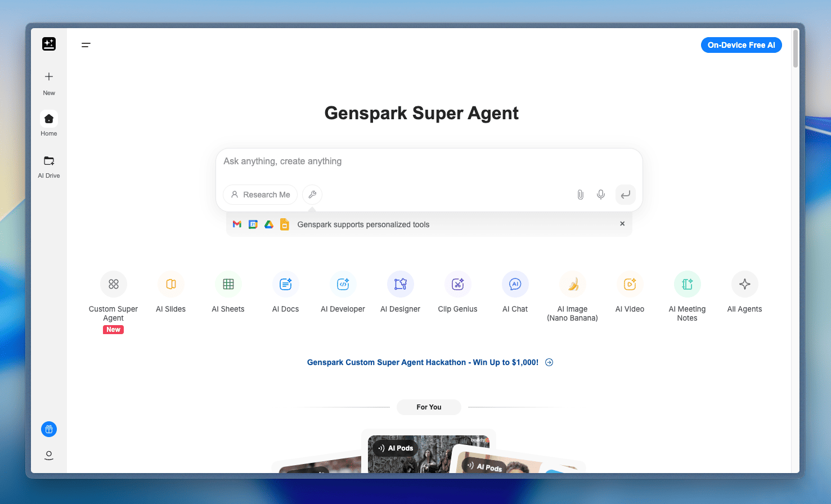The width and height of the screenshot is (831, 504).
Task: Click the On-Device Free AI button
Action: click(741, 45)
